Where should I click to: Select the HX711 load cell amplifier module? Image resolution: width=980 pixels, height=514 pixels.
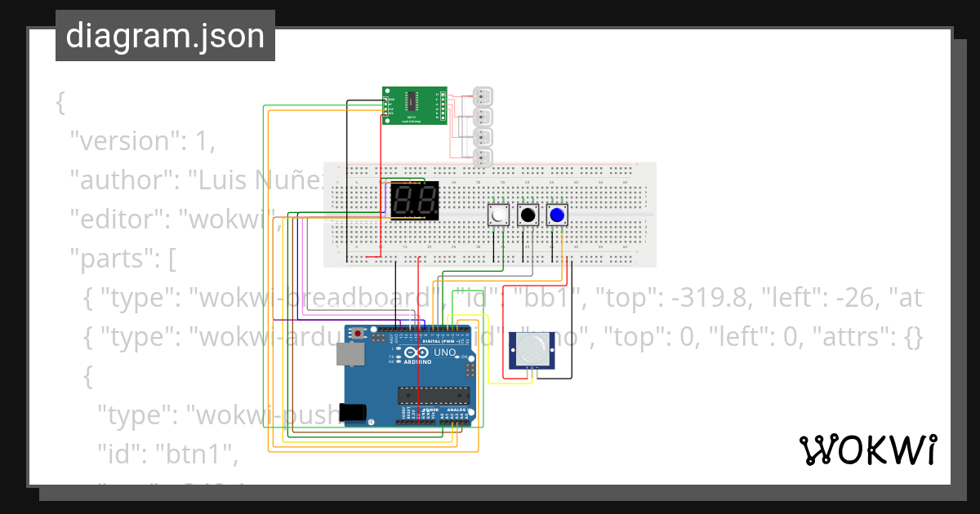(412, 106)
